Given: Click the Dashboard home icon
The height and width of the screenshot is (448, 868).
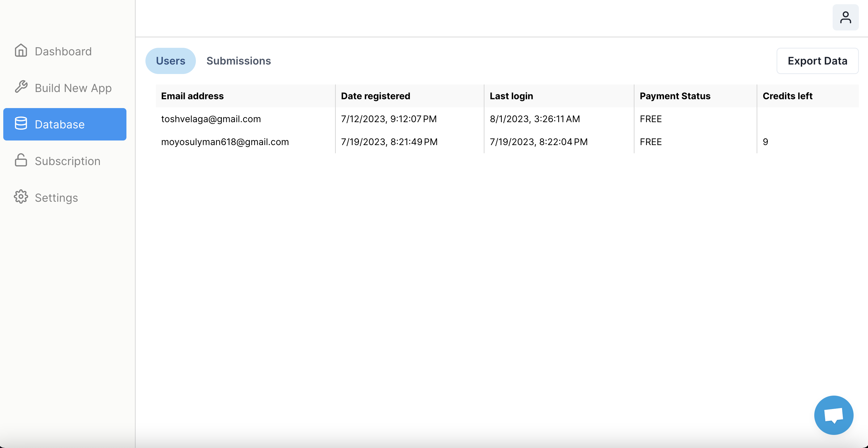Looking at the screenshot, I should tap(21, 50).
